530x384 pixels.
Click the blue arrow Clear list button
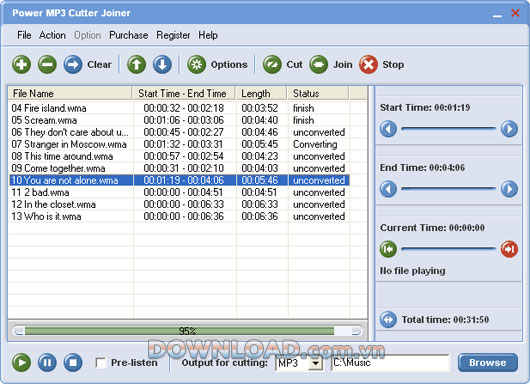click(73, 64)
